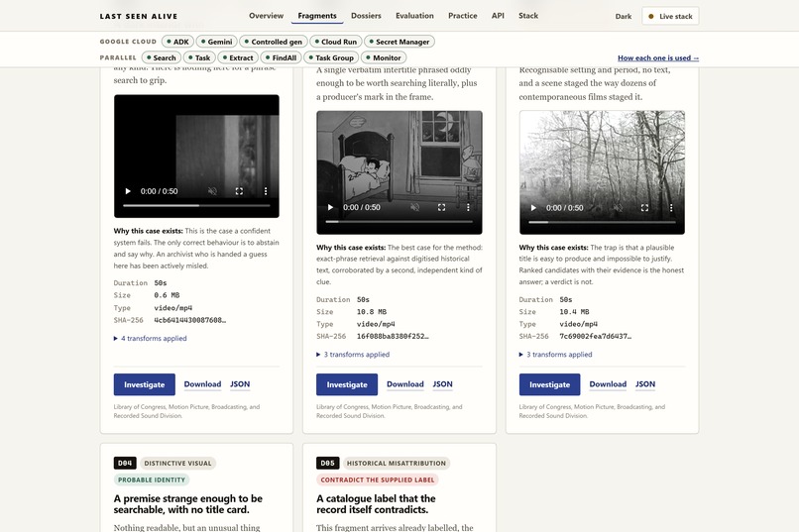This screenshot has width=799, height=532.
Task: Select the Secret Manager chip
Action: click(x=399, y=42)
